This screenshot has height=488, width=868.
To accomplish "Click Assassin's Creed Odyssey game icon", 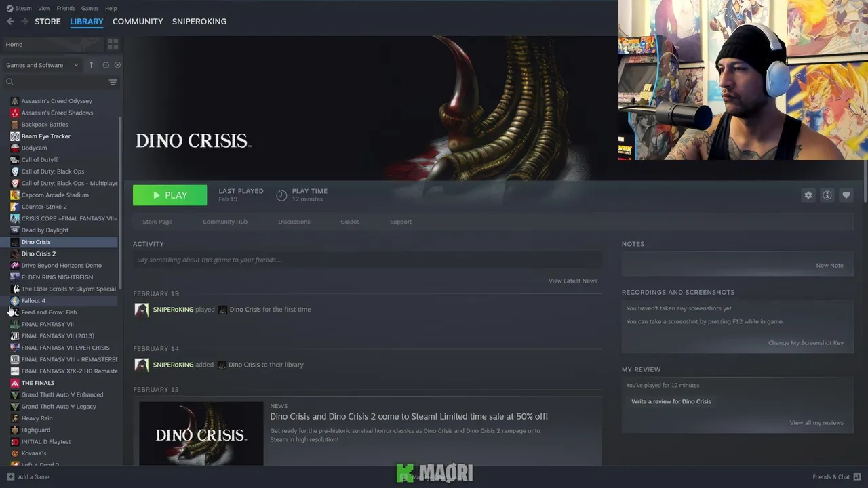I will [15, 101].
